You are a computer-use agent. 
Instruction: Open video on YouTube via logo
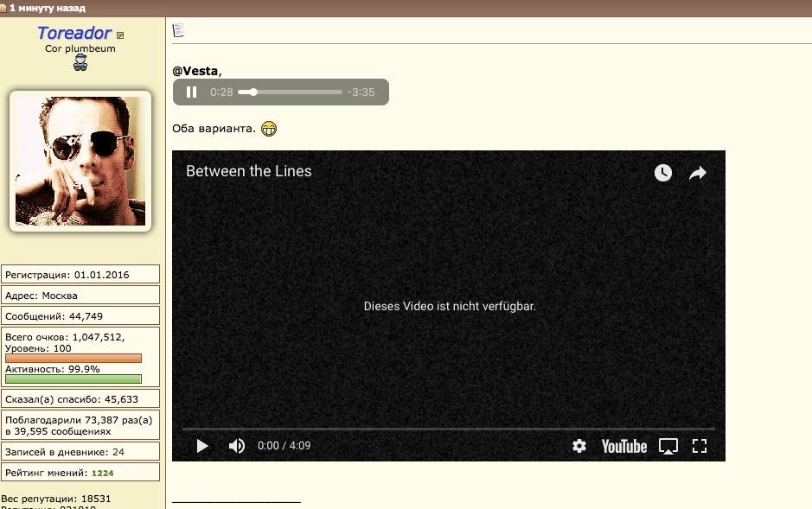623,446
